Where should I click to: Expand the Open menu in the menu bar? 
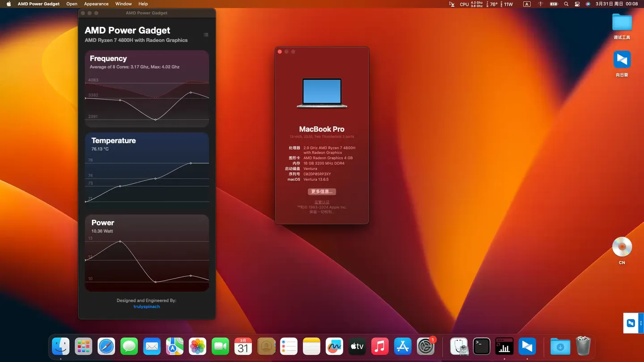[x=72, y=4]
